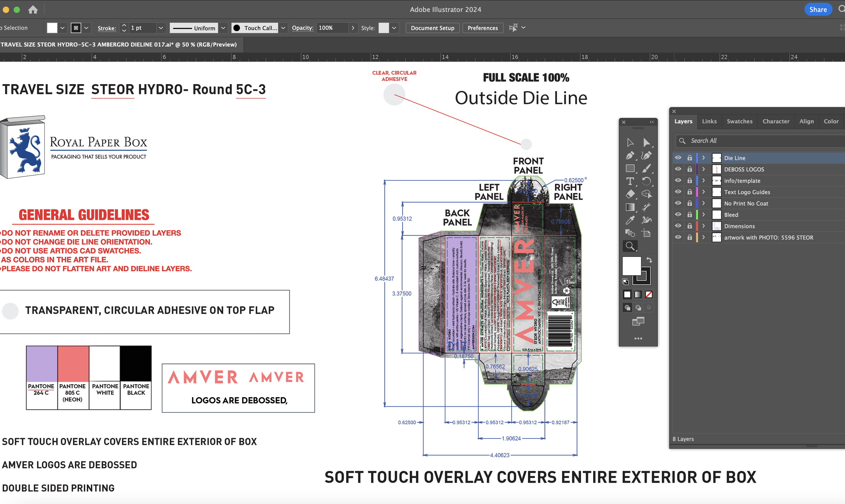
Task: Select the Eraser tool
Action: pyautogui.click(x=630, y=194)
